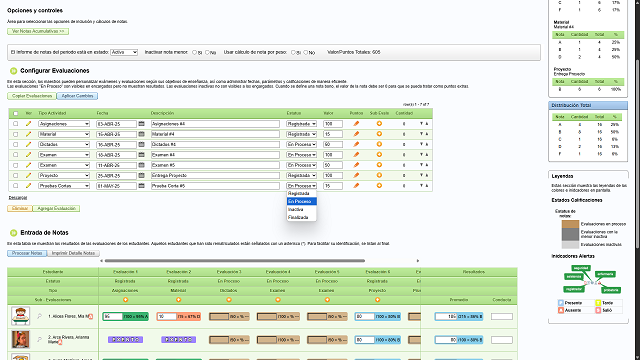
Task: Click description field containing Entrega Proyecto
Action: click(x=215, y=176)
